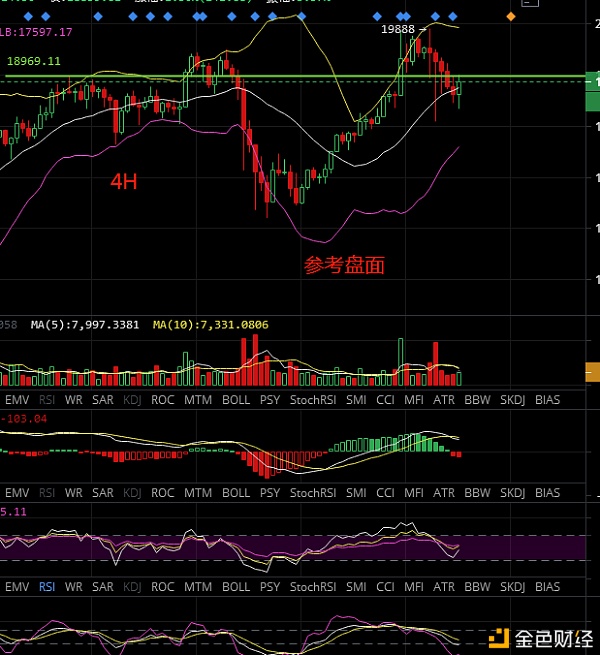Switch to ROC in the bottom RSI-highlighted row

click(x=163, y=587)
